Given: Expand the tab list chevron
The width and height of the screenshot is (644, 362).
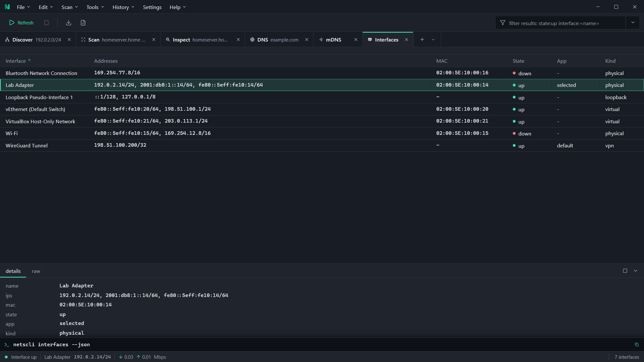Looking at the screenshot, I should [433, 40].
